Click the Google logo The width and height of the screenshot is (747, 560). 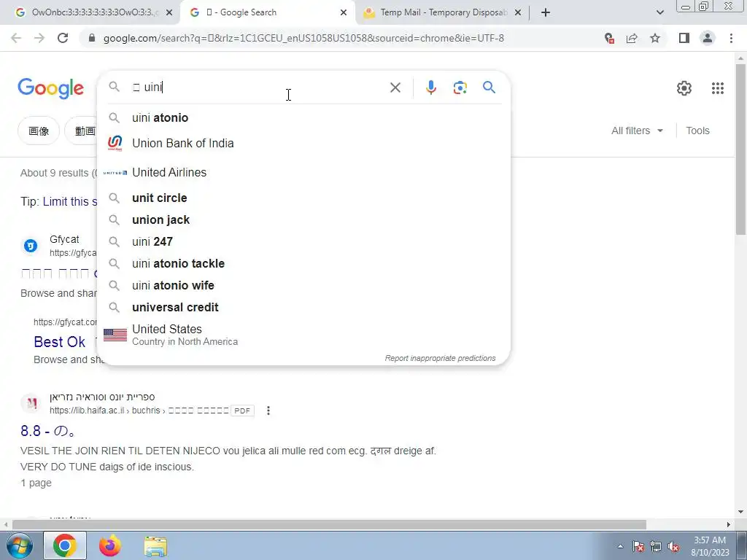coord(50,88)
